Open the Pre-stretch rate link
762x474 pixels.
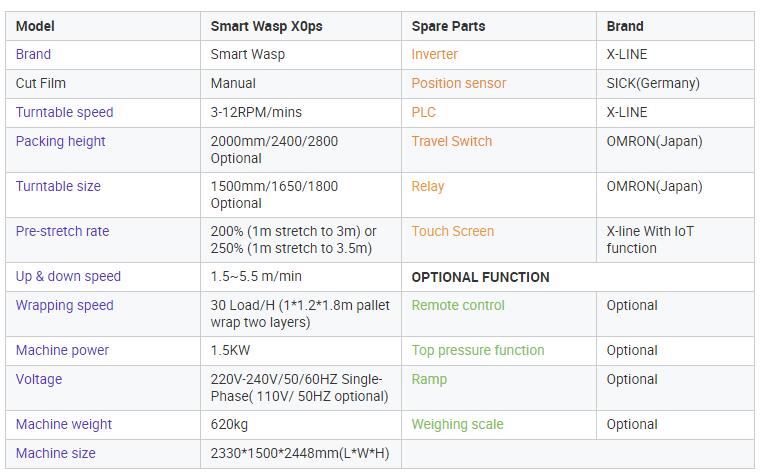click(x=62, y=231)
